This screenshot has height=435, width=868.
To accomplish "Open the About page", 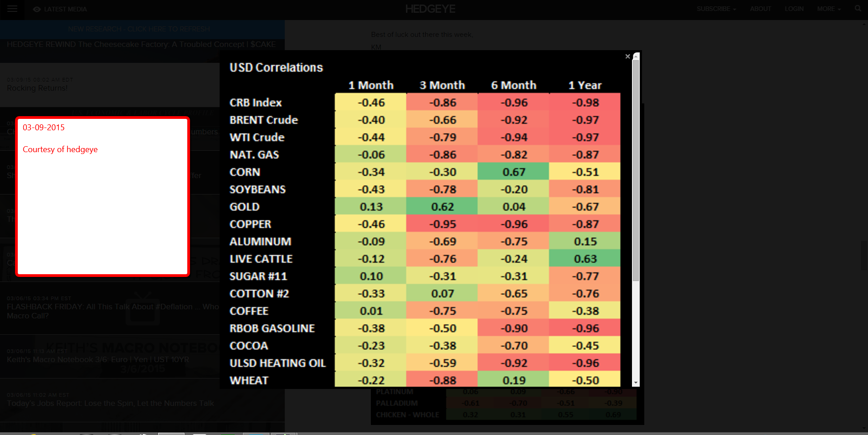I will 760,9.
